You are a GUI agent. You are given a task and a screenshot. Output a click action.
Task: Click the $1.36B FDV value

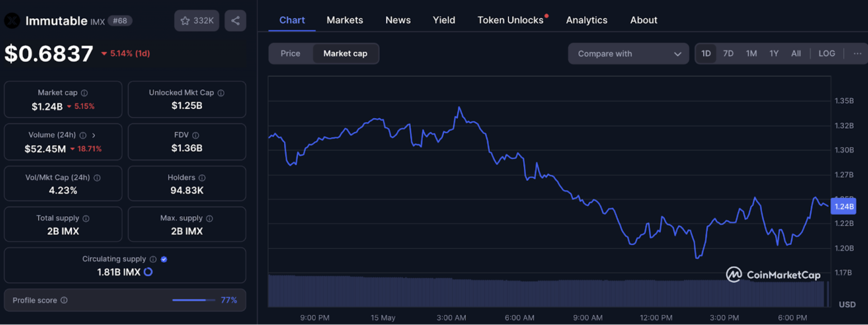click(187, 148)
